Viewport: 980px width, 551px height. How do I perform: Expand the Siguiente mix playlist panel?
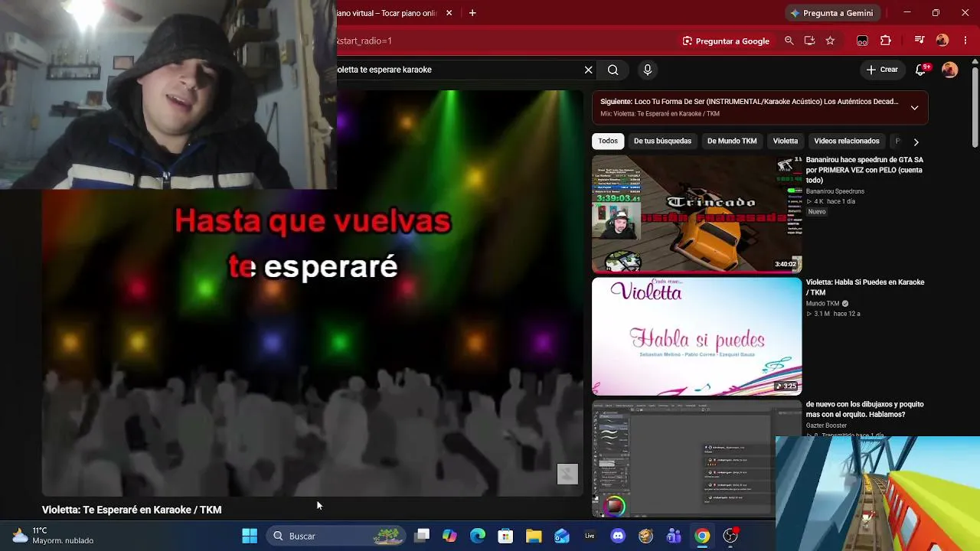(914, 108)
